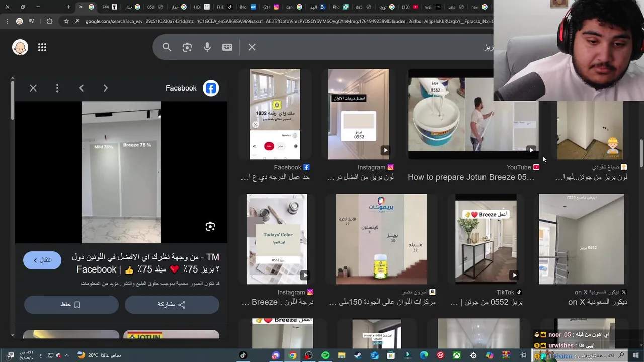
Task: Open the Chrome three-dot menu
Action: click(7, 21)
